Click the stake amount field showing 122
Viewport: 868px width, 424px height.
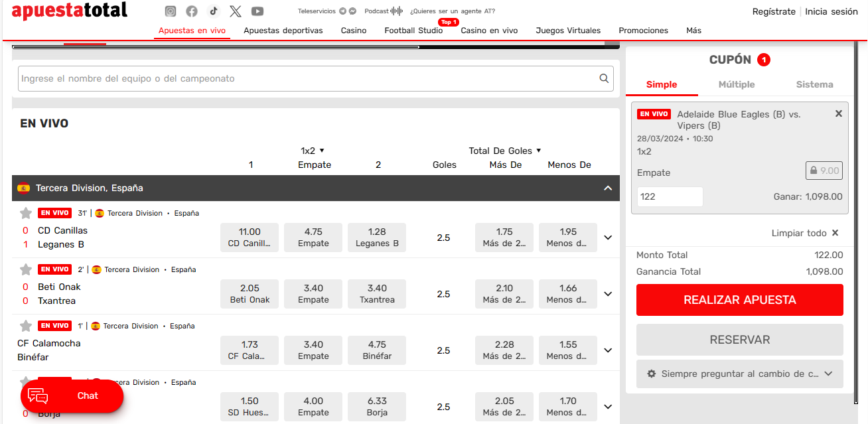tap(670, 196)
